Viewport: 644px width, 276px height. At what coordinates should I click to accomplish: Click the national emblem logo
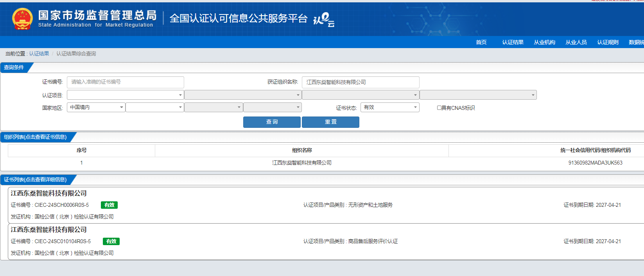22,19
